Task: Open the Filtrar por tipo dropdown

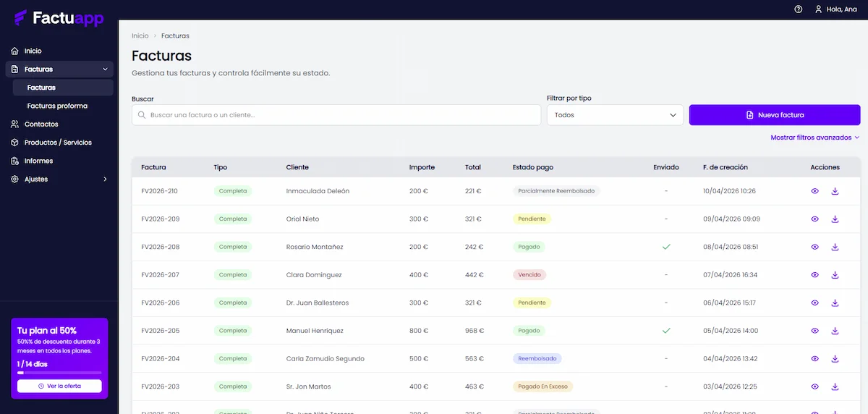Action: pyautogui.click(x=615, y=115)
